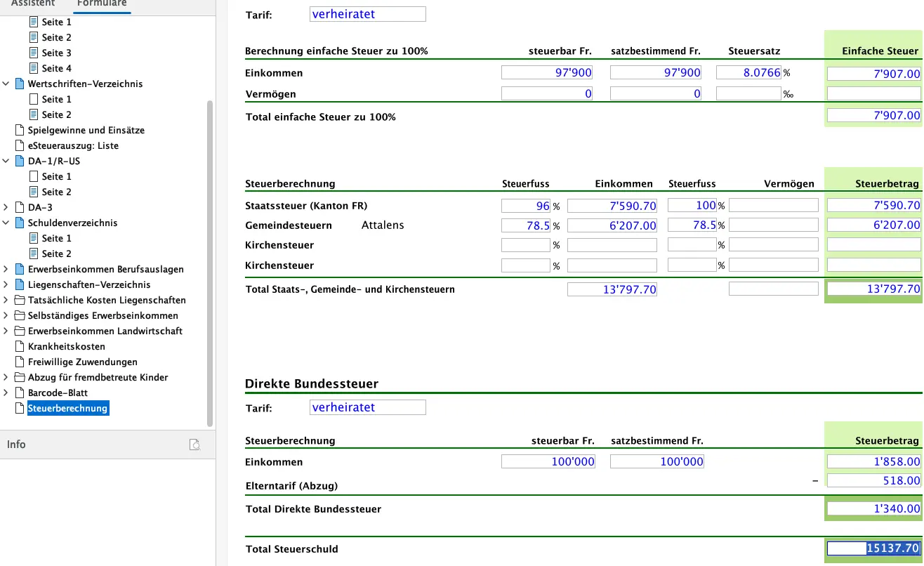This screenshot has width=924, height=566.
Task: Select the Formulare tab
Action: pyautogui.click(x=102, y=4)
